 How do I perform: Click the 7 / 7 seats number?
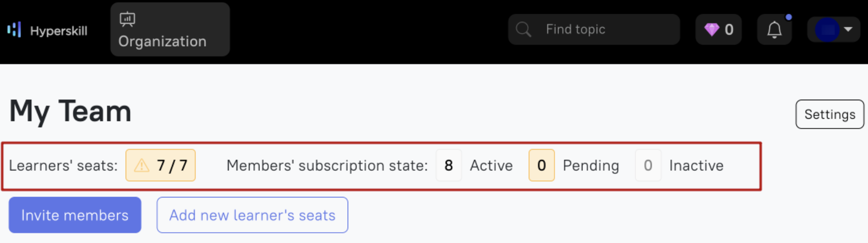point(172,165)
